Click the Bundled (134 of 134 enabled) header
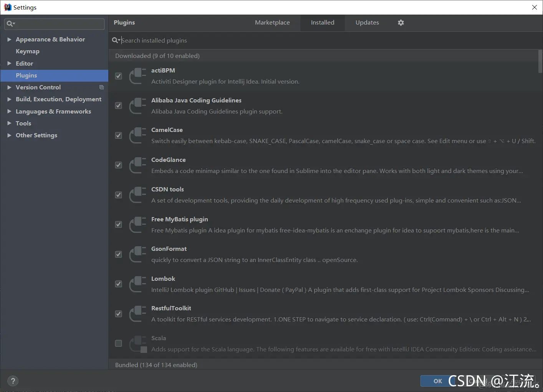The width and height of the screenshot is (543, 392). pyautogui.click(x=156, y=365)
